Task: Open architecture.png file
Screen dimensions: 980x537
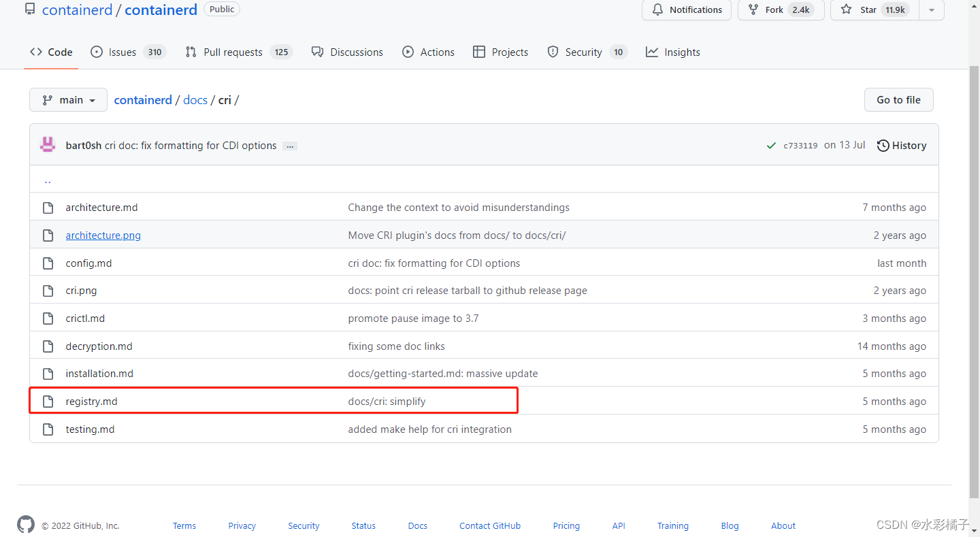Action: click(x=103, y=235)
